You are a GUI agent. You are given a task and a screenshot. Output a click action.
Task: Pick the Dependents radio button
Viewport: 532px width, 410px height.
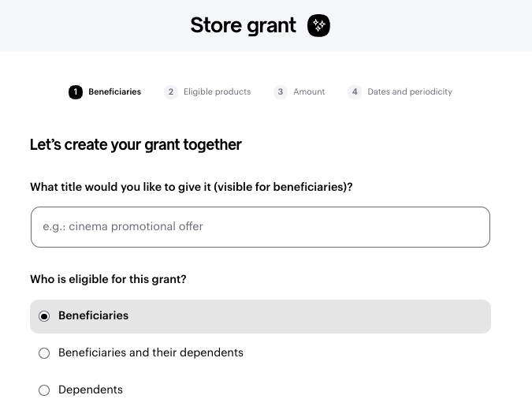[44, 390]
